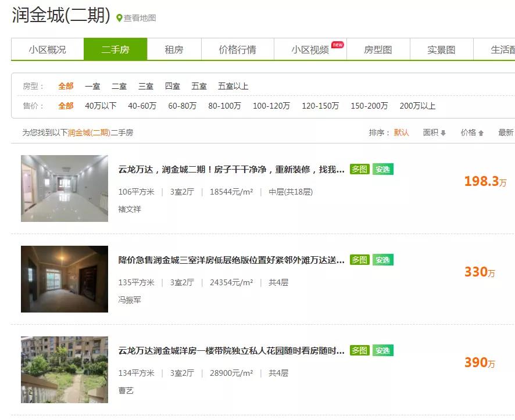Click the 安选 badge on the 198.3万 listing

point(382,169)
